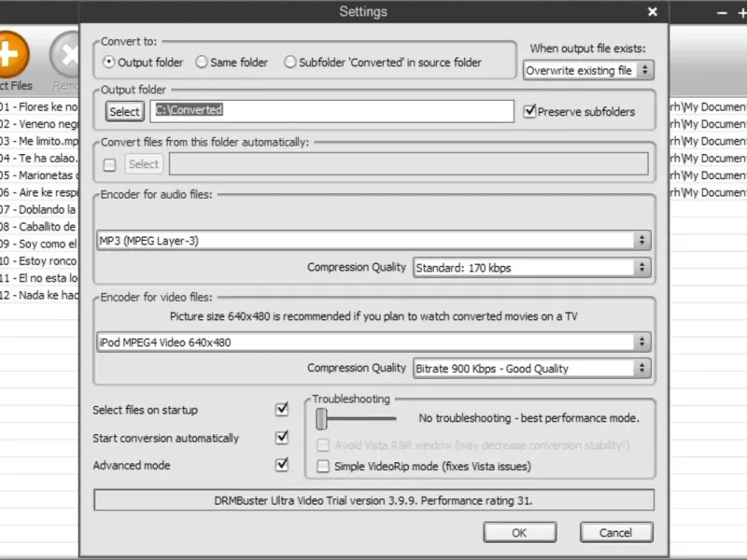This screenshot has height=560, width=747.
Task: Open the iPod MPEG4 Video 640x480 dropdown
Action: (x=373, y=343)
